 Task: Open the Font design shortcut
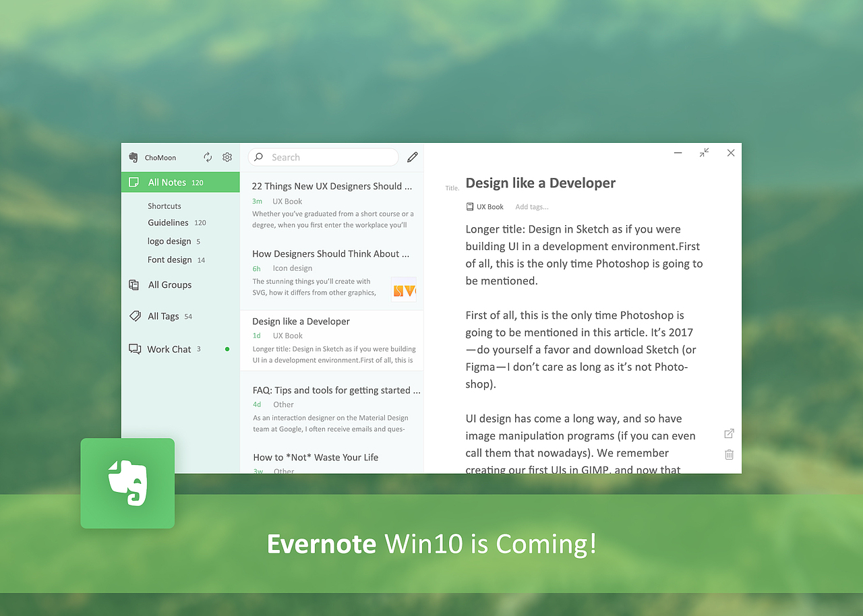click(170, 259)
